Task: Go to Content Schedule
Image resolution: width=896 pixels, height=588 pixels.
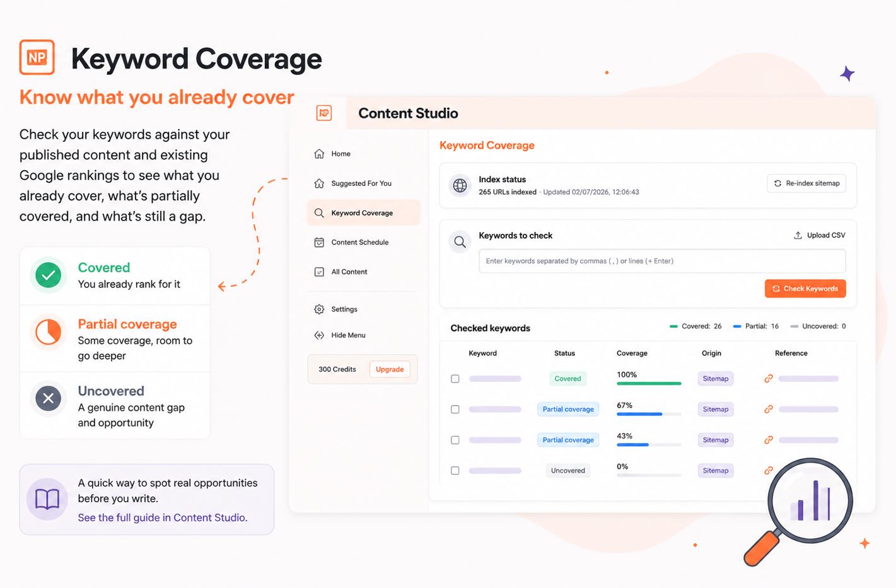Action: coord(363,242)
